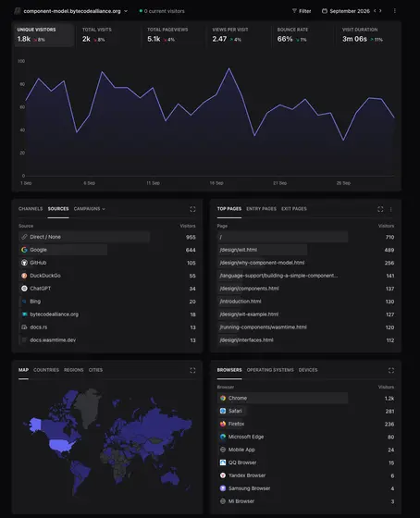The width and height of the screenshot is (420, 518).
Task: Switch to the Top Pages tab
Action: (x=229, y=209)
